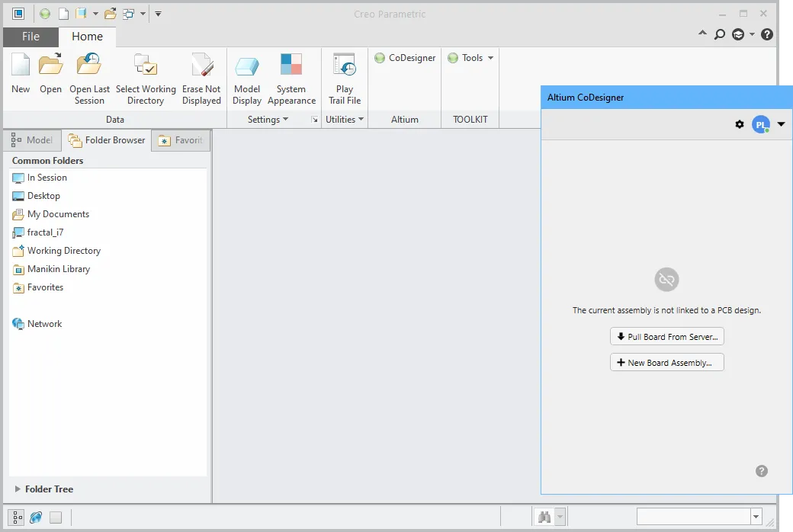Open Favorites in Common Folders

(38, 287)
